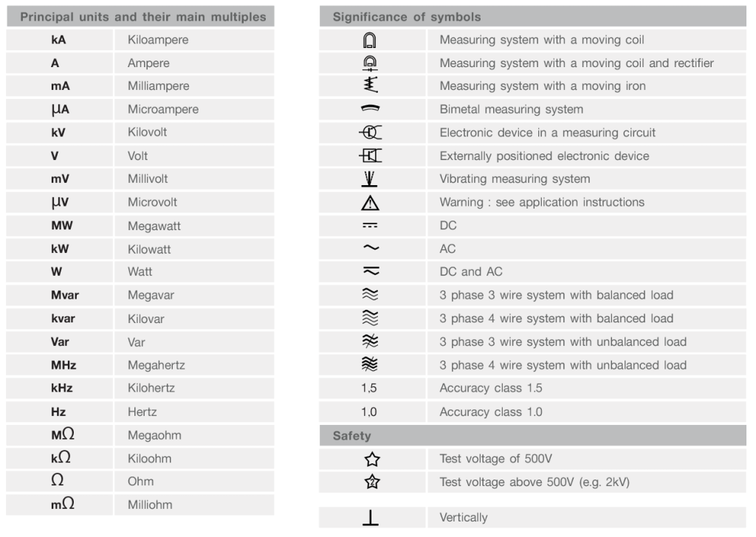Image resolution: width=756 pixels, height=537 pixels.
Task: Click the 'Significance of symbols' header
Action: 533,17
